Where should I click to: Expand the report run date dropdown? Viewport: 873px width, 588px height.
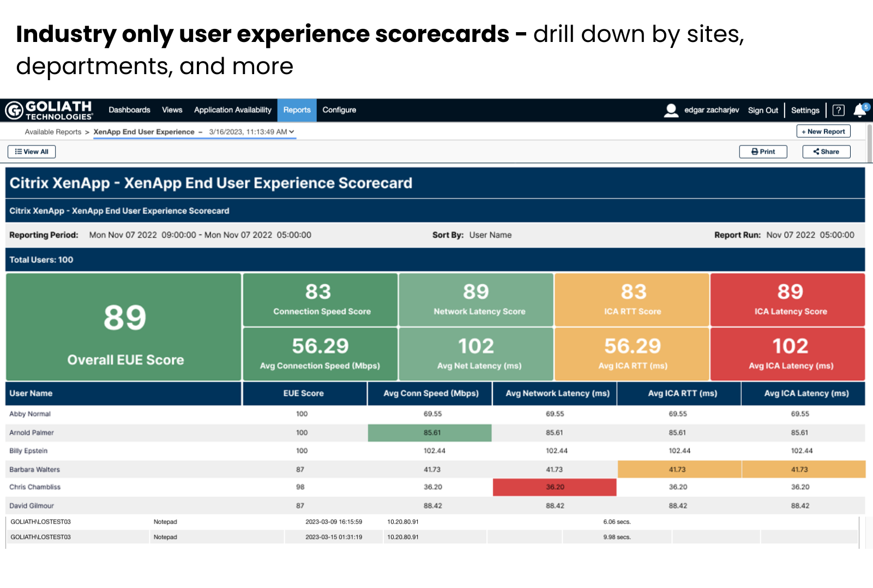pos(251,132)
